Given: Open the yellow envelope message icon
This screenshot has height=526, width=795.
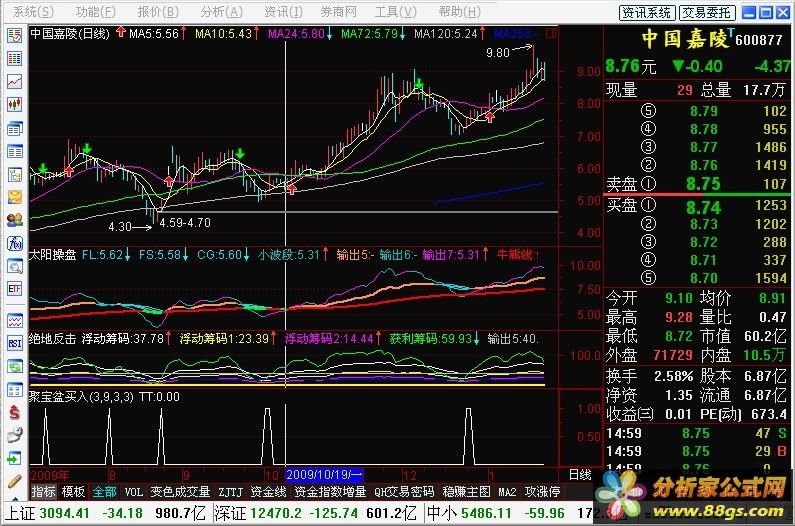Looking at the screenshot, I should pyautogui.click(x=14, y=197).
